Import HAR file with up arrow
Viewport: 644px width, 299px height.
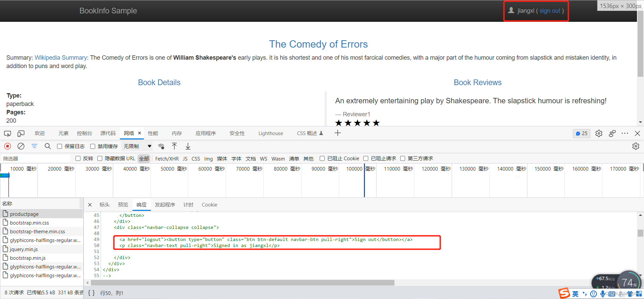(174, 146)
